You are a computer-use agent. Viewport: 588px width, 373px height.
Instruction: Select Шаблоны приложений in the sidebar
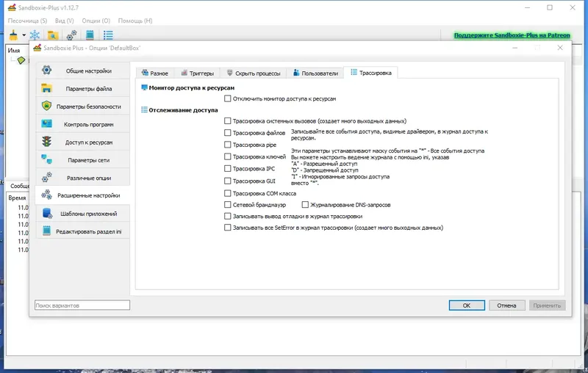pyautogui.click(x=83, y=214)
